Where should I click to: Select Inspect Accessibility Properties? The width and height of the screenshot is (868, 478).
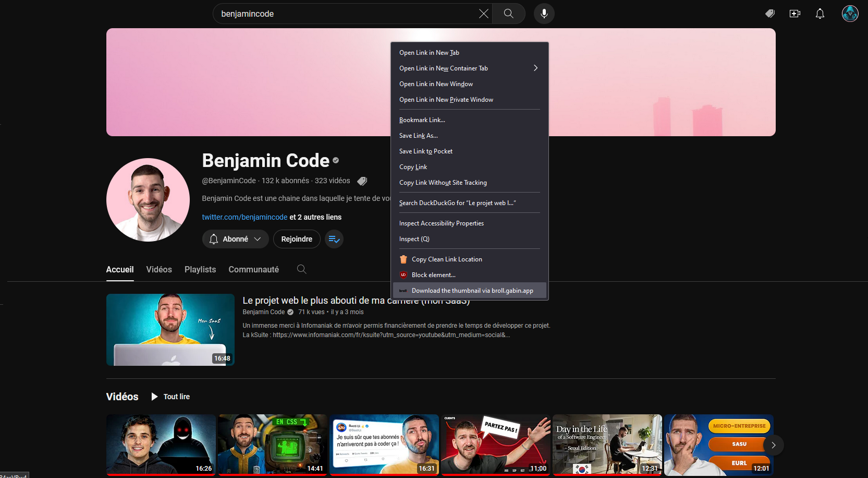[469, 223]
